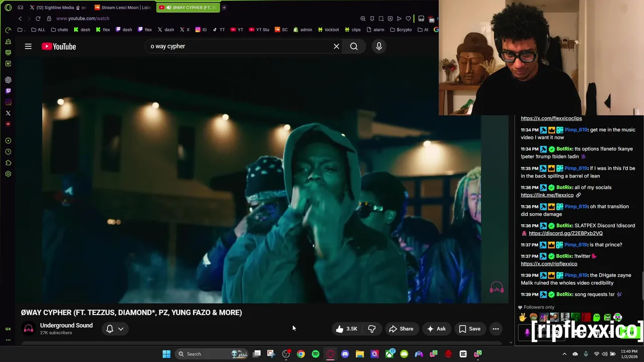The image size is (644, 362).
Task: Open the history clock in Opera sidebar
Action: pyautogui.click(x=8, y=152)
